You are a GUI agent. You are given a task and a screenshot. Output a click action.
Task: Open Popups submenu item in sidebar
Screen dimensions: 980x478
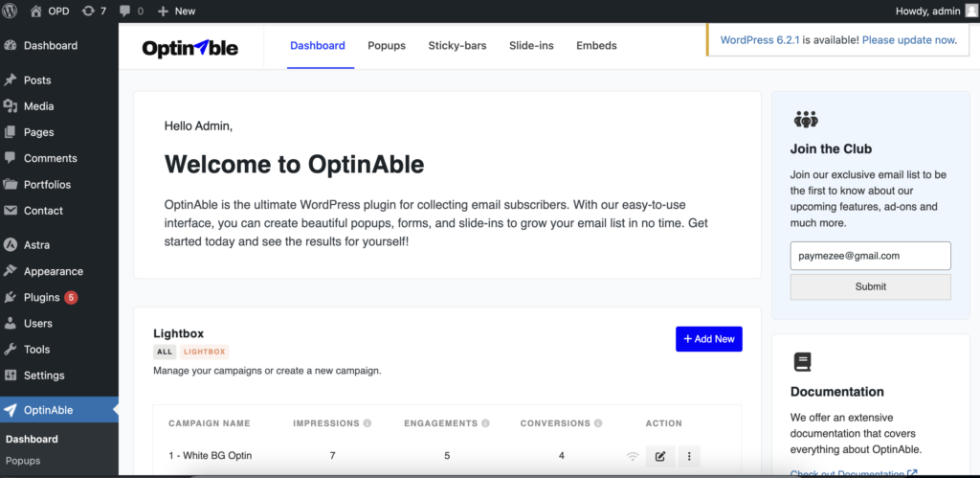coord(23,461)
